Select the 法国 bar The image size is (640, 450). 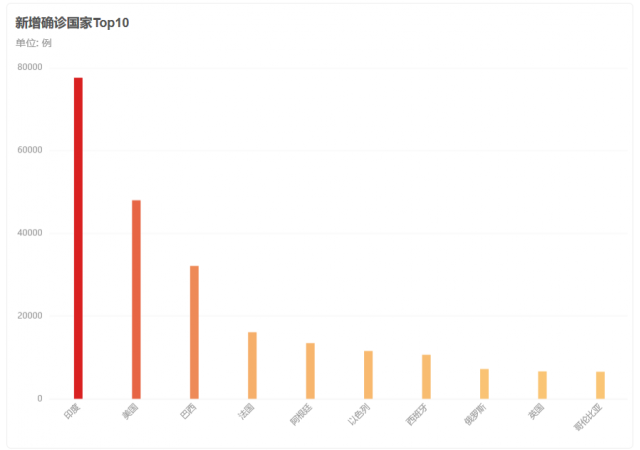pos(252,365)
